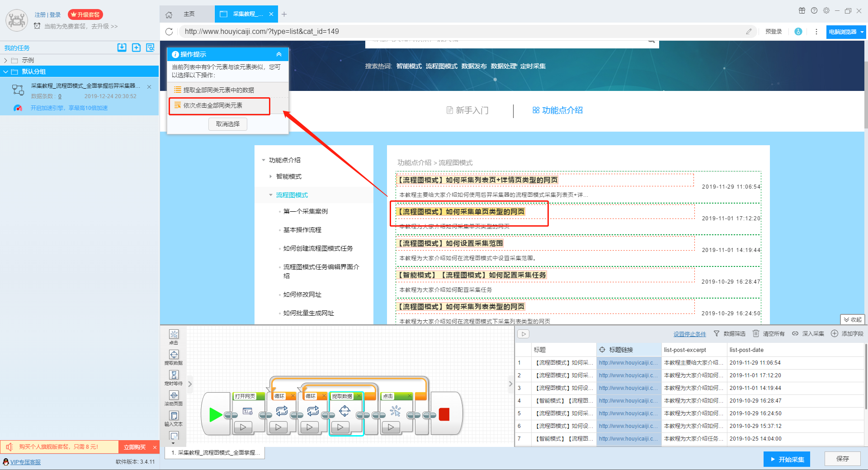868x470 pixels.
Task: Close the 采集教程 tab
Action: pyautogui.click(x=271, y=14)
